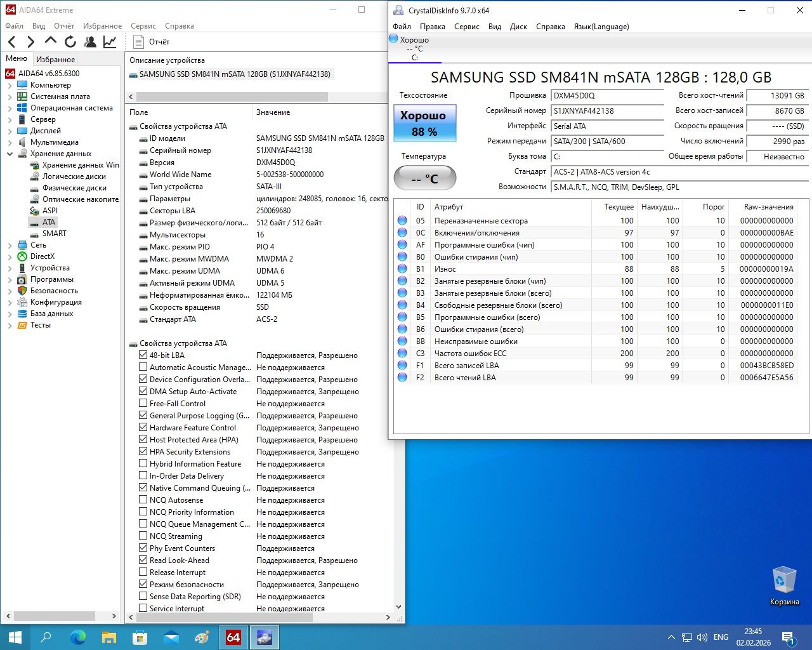Open the AIDA64 user profile toolbar icon

coord(90,42)
